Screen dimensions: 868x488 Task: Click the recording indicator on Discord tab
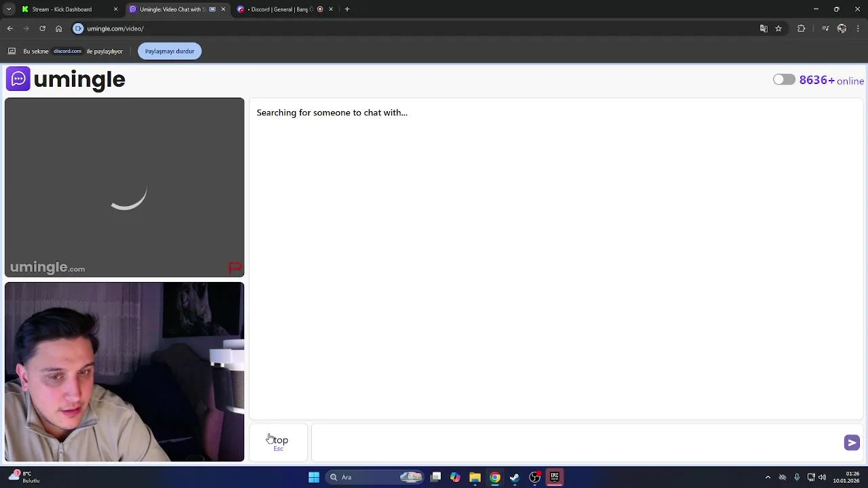tap(320, 9)
